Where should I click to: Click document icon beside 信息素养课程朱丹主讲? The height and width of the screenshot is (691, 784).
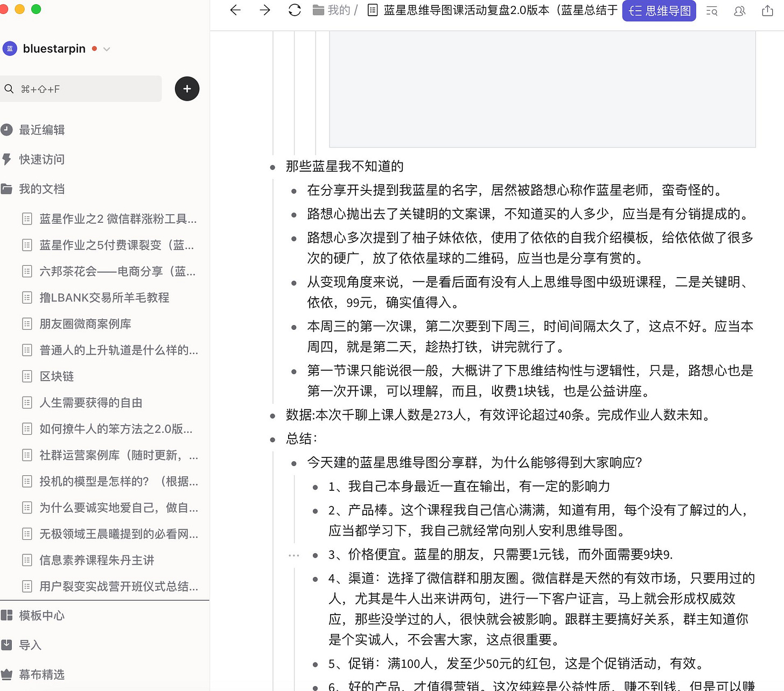(x=27, y=560)
